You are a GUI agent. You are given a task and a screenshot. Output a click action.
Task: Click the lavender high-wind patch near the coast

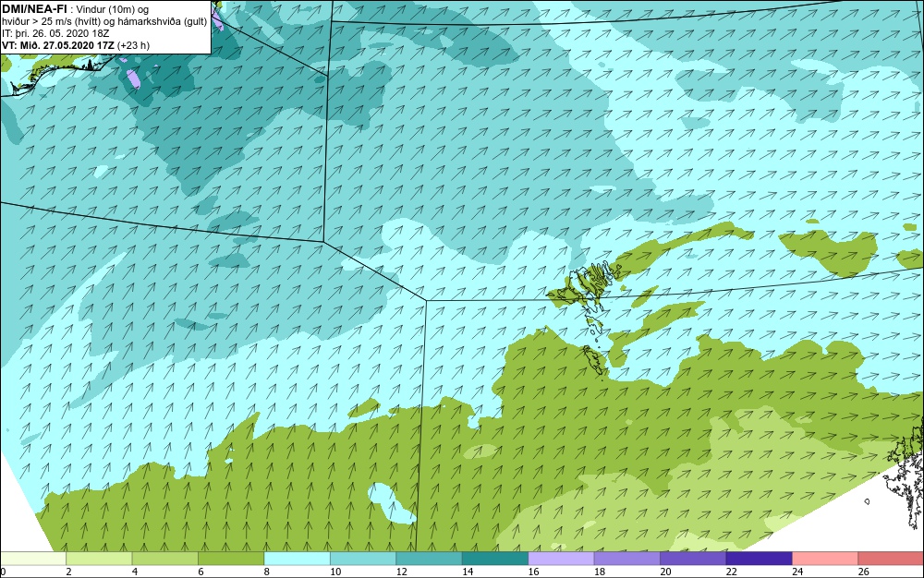(x=134, y=78)
